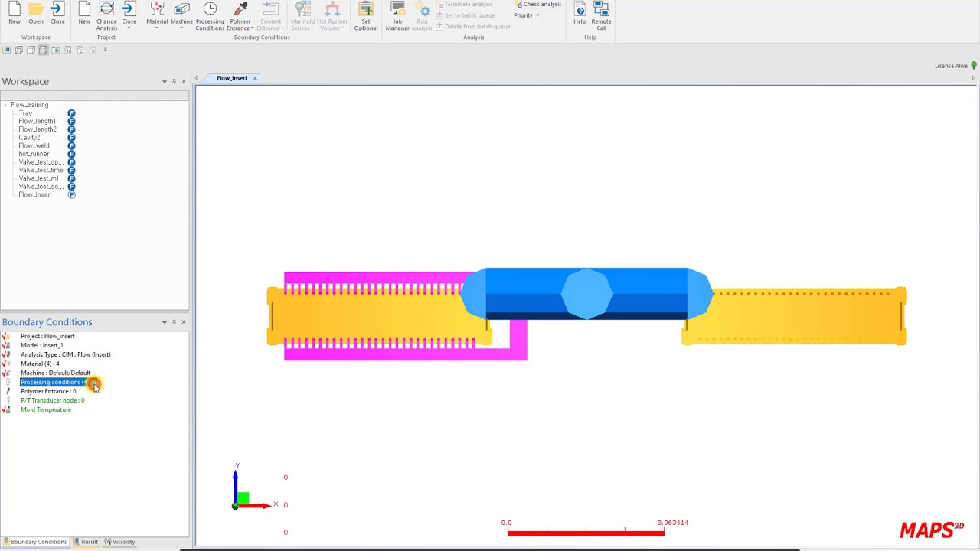980x551 pixels.
Task: Open the Boundary Conditions panel options arrow
Action: point(164,322)
